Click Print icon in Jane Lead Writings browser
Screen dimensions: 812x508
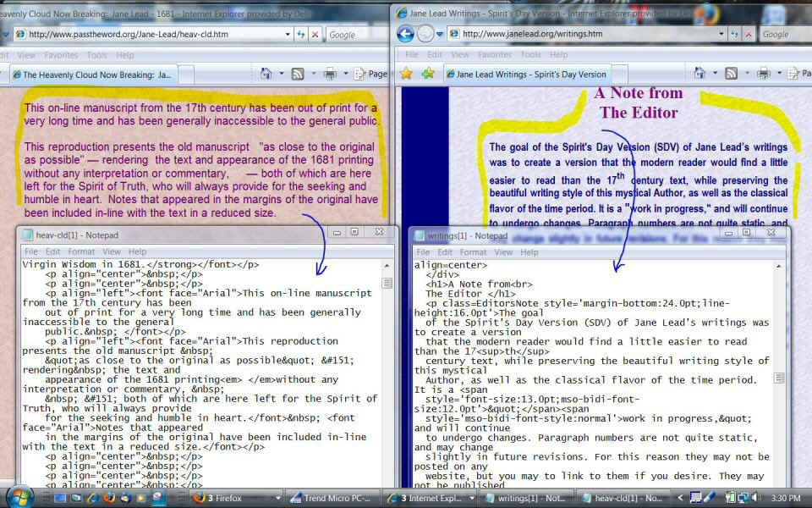[x=763, y=74]
